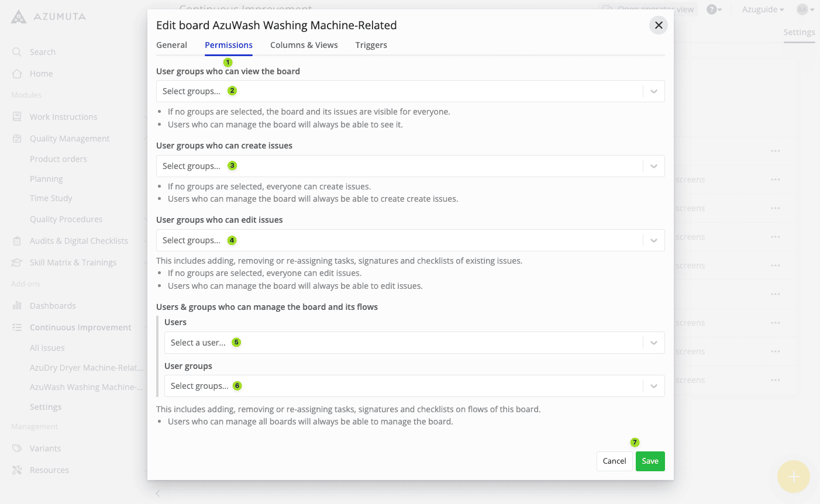Expand the edit-issues groups dropdown arrow
Screen dimensions: 820x504
[x=653, y=240]
